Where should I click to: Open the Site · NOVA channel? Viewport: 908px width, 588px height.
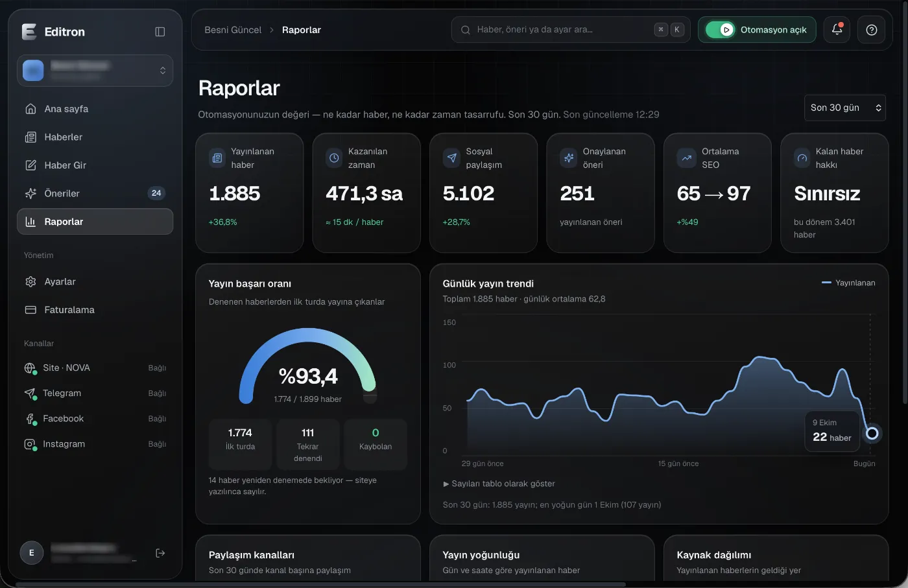coord(95,368)
